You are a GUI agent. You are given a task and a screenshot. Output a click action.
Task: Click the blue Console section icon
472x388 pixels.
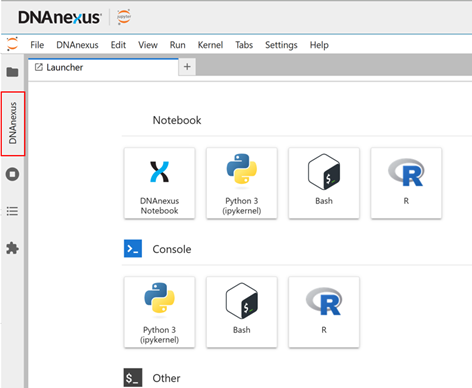(x=133, y=248)
